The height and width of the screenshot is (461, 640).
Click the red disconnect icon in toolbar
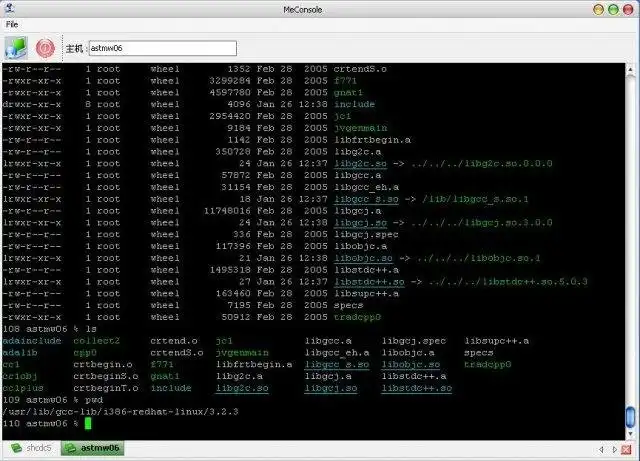click(45, 49)
